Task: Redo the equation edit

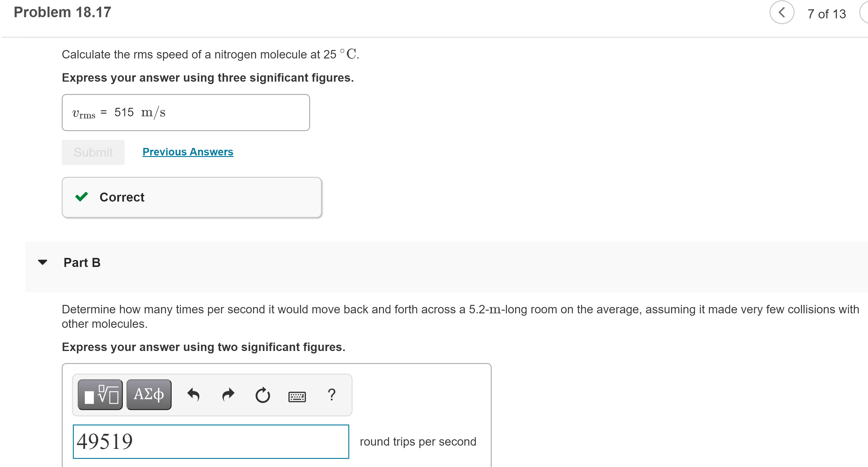Action: (x=228, y=394)
